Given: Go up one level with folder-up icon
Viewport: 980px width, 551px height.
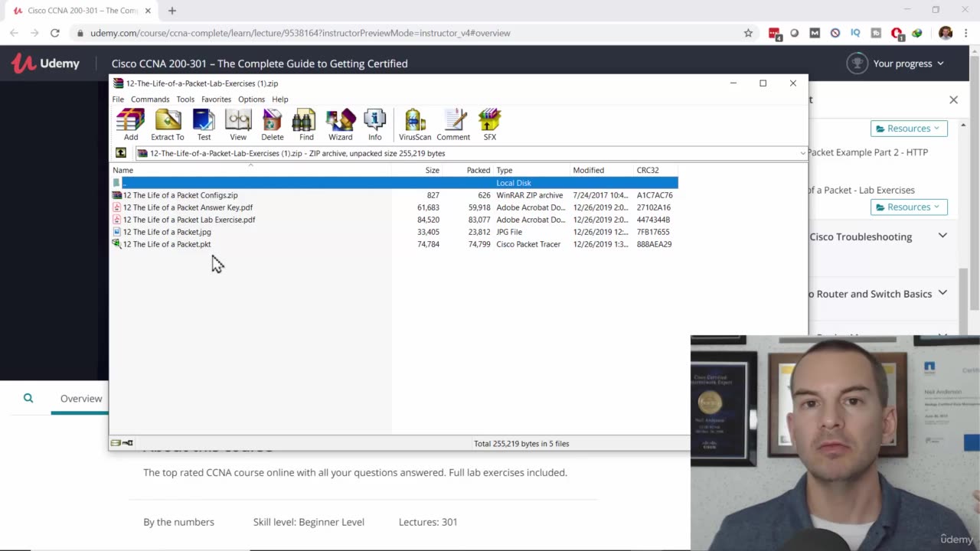Looking at the screenshot, I should pyautogui.click(x=121, y=153).
